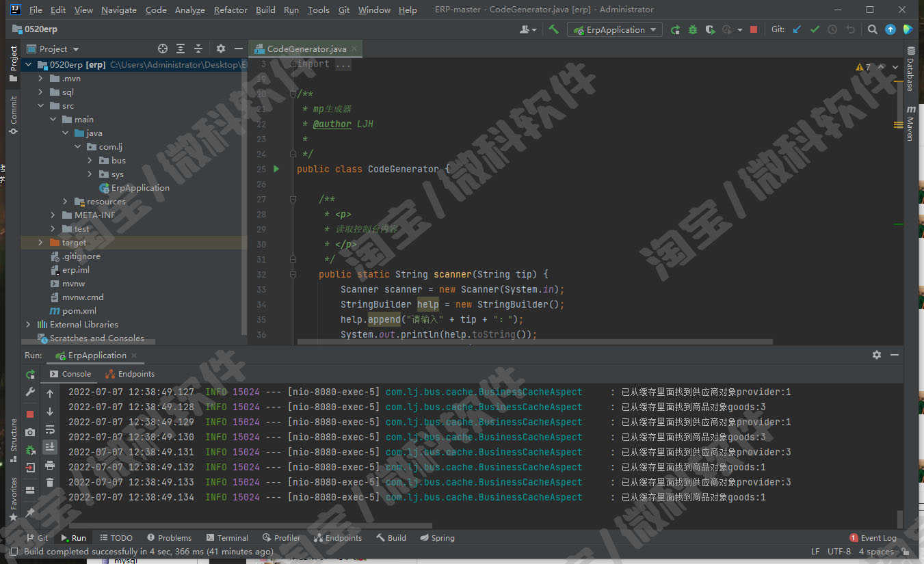Open the Navigate menu
The image size is (924, 564).
click(119, 10)
